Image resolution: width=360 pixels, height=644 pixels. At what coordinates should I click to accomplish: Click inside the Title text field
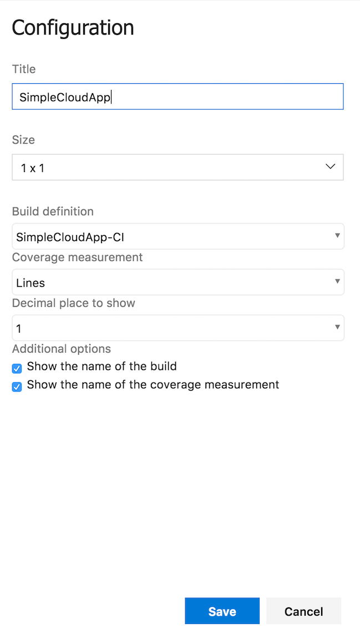(x=178, y=96)
